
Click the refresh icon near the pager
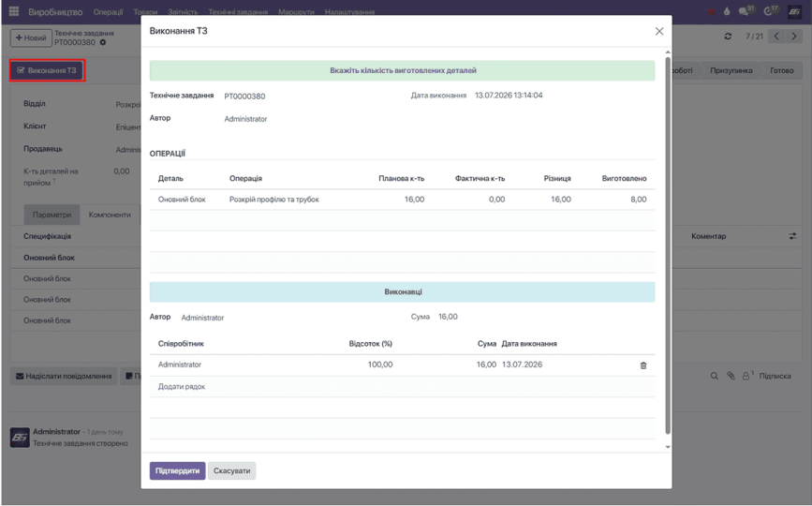tap(728, 37)
